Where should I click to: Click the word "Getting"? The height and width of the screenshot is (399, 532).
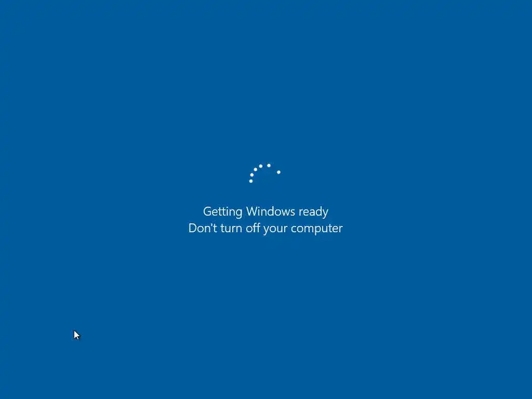tap(222, 212)
